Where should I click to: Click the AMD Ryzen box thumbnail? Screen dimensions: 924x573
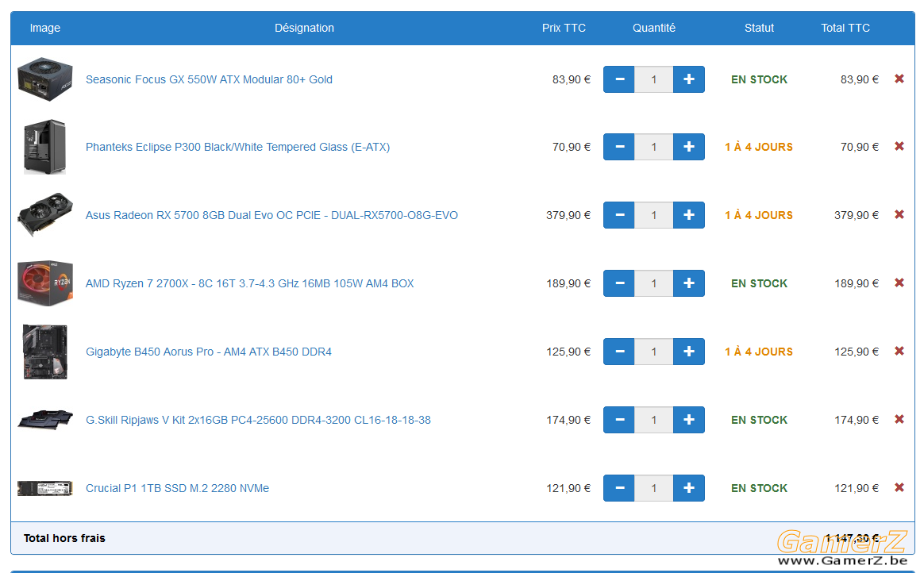(45, 283)
